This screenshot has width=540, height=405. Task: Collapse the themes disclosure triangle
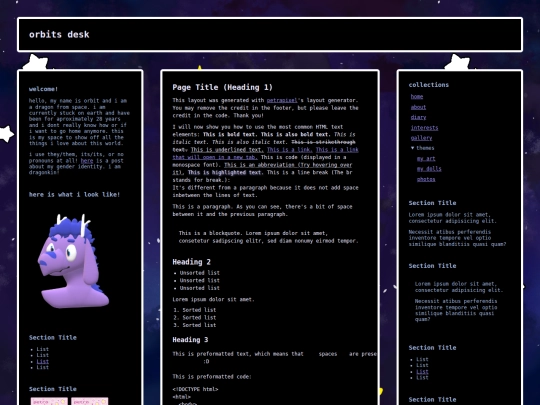[413, 148]
